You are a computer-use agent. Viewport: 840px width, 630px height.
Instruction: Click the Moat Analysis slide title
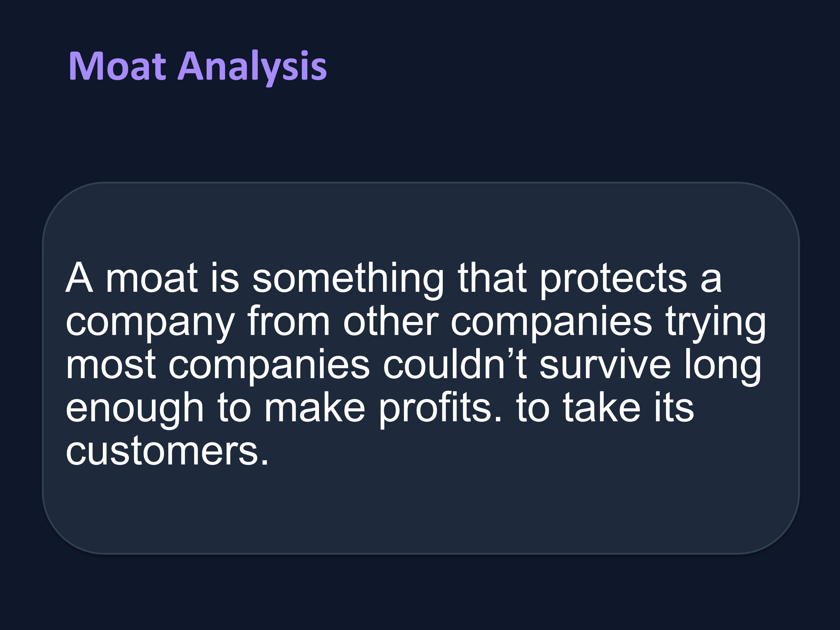(198, 66)
